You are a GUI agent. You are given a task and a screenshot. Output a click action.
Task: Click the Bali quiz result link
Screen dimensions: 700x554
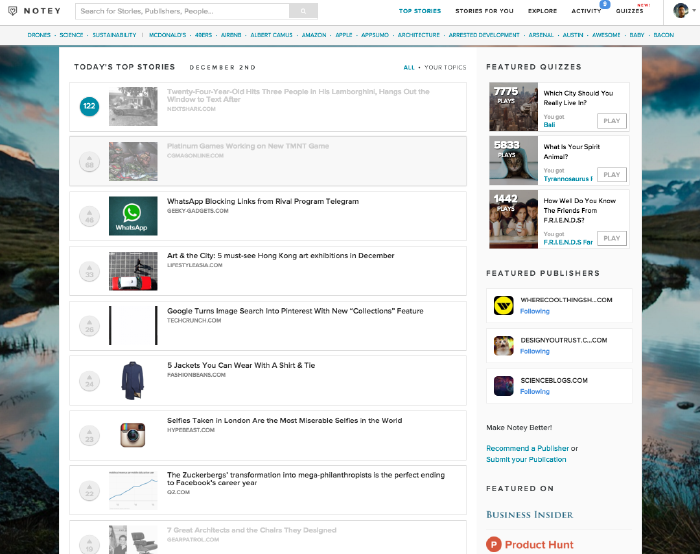pyautogui.click(x=549, y=125)
